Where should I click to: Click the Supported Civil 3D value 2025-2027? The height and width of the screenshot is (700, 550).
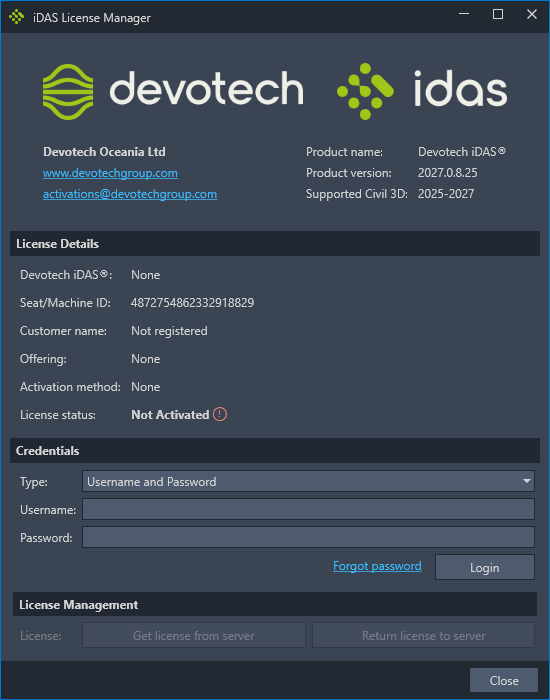(446, 194)
